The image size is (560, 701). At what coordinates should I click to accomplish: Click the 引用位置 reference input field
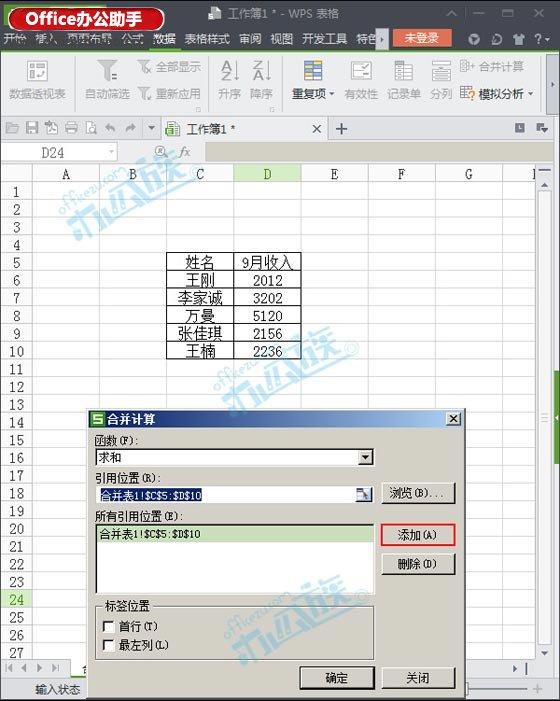point(227,494)
